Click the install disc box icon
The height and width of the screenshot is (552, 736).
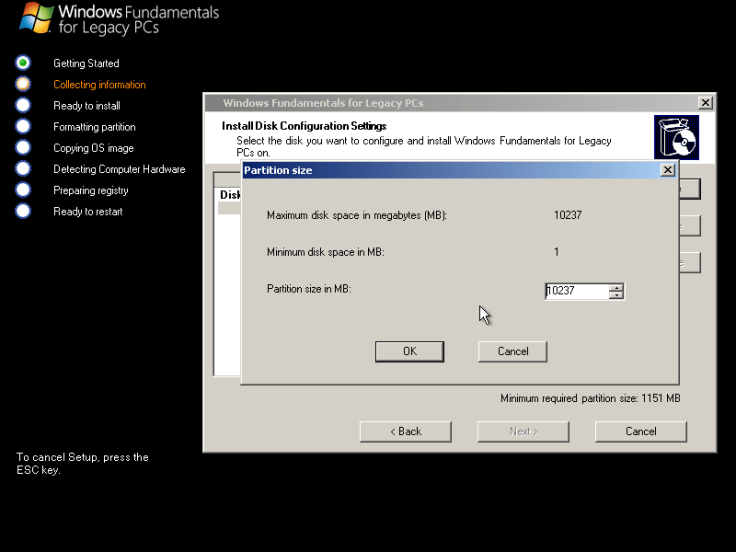coord(676,137)
